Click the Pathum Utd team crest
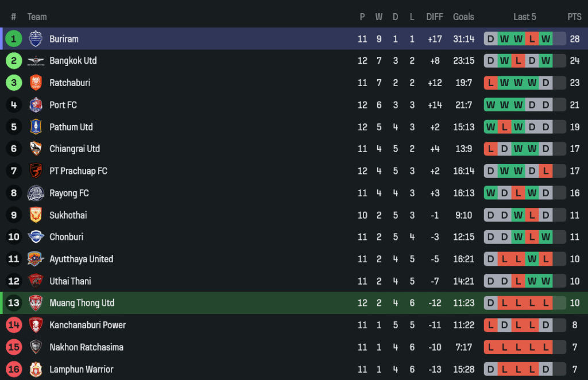588x380 pixels. 36,127
